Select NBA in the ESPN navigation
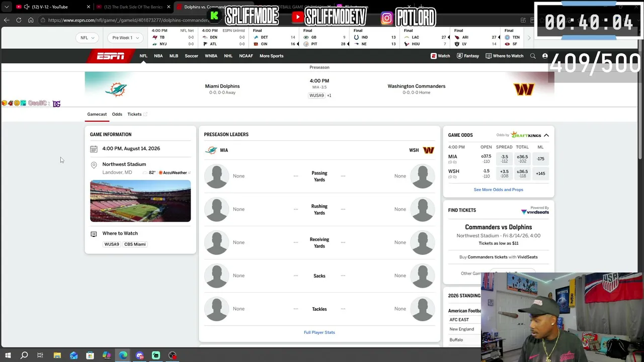Viewport: 644px width, 362px height. click(x=158, y=56)
